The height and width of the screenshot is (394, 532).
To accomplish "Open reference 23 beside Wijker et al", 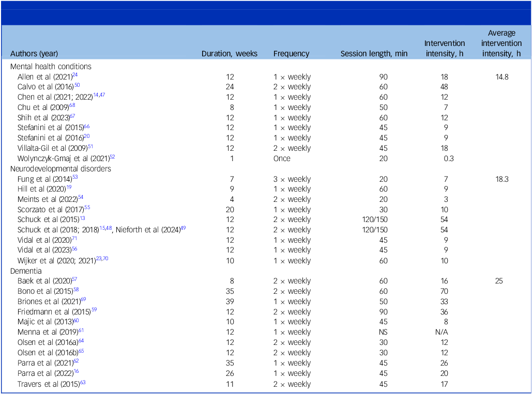I will (x=98, y=258).
